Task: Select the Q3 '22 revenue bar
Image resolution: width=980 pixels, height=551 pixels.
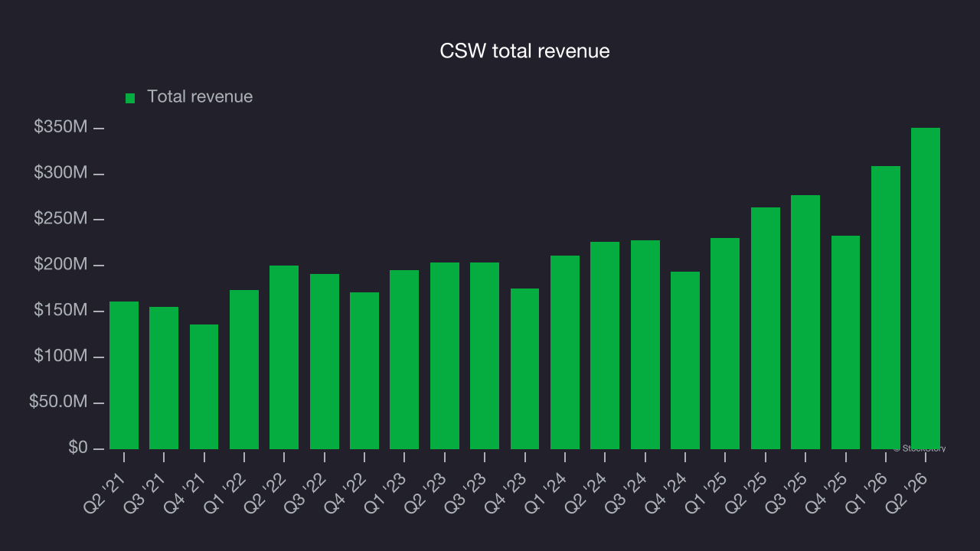Action: 325,361
